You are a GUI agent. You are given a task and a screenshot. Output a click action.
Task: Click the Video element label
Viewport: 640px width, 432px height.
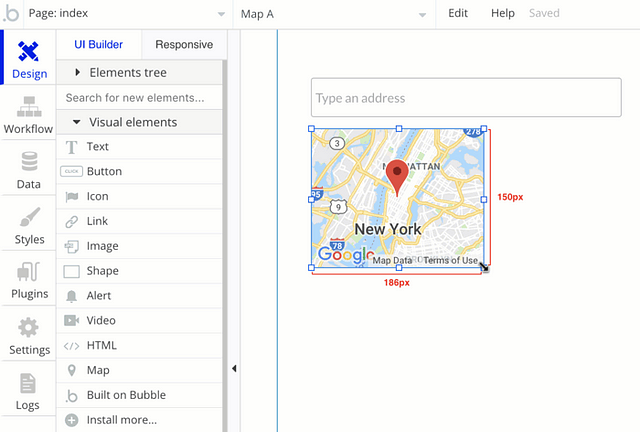pyautogui.click(x=101, y=321)
